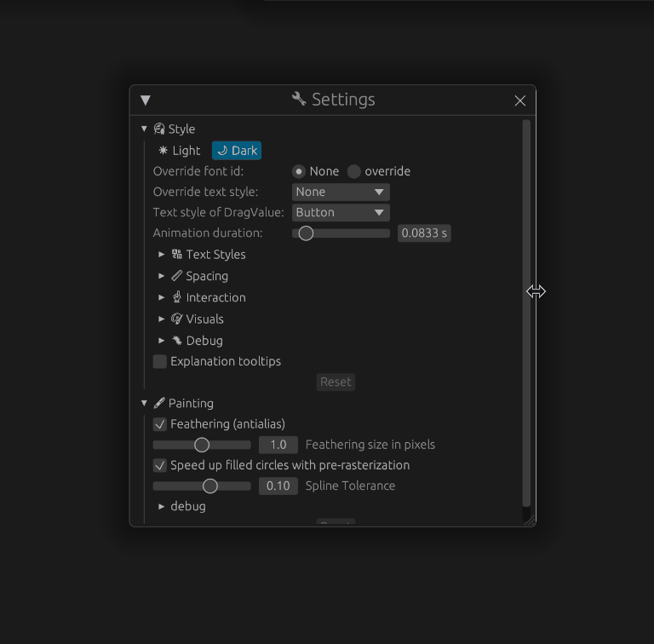Click the 'Override text style:' label
654x644 pixels.
click(205, 192)
